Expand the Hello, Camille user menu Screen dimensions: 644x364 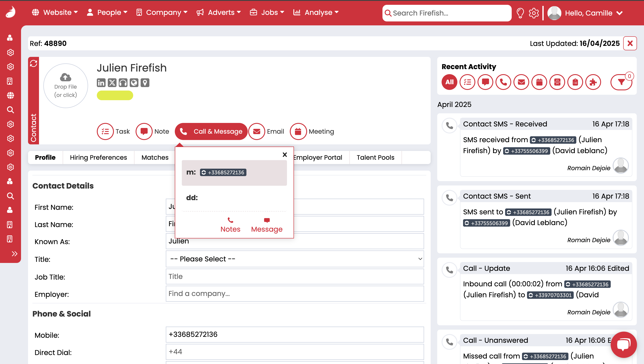(x=588, y=13)
